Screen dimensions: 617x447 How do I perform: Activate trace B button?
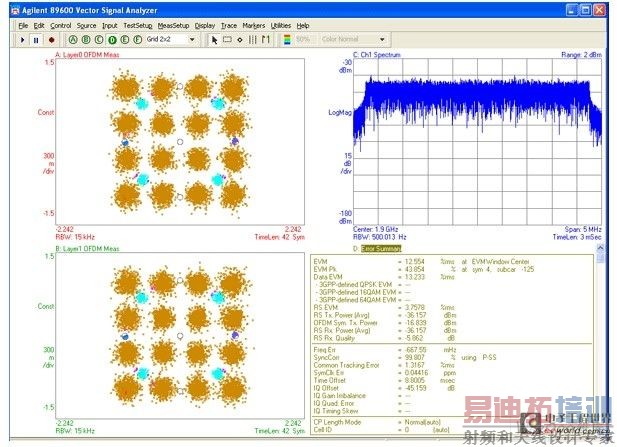coord(86,40)
